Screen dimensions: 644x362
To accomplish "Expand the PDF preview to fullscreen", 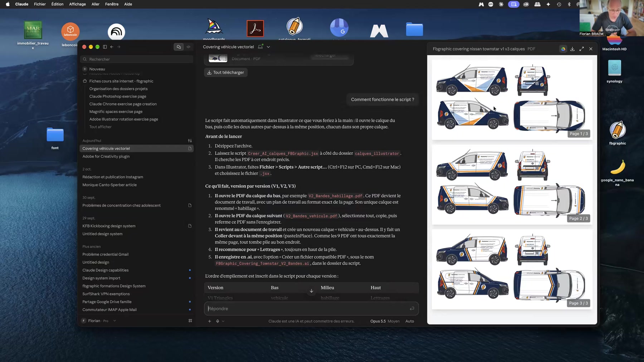I will 582,49.
